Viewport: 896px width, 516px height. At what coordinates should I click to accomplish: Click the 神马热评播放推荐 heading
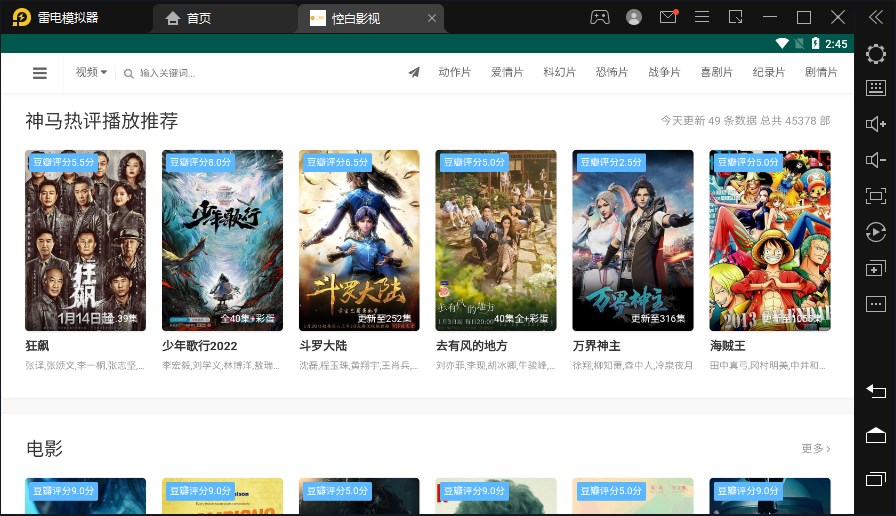click(x=102, y=121)
